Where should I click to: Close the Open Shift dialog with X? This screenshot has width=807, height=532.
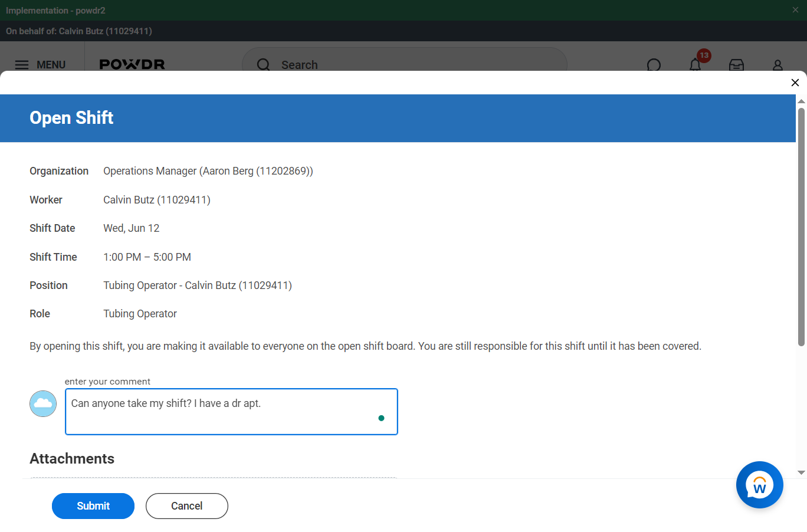click(x=795, y=83)
